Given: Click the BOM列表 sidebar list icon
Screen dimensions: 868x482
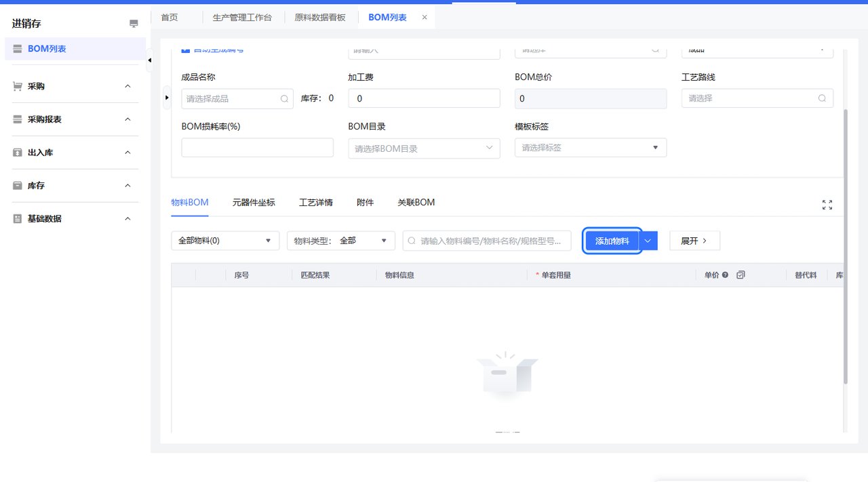Looking at the screenshot, I should pos(18,49).
